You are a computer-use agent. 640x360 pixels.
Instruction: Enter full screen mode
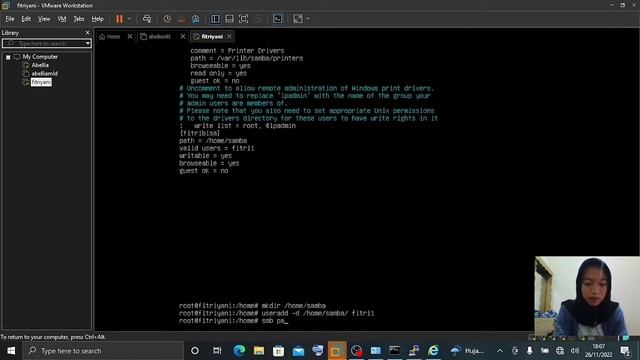point(243,19)
